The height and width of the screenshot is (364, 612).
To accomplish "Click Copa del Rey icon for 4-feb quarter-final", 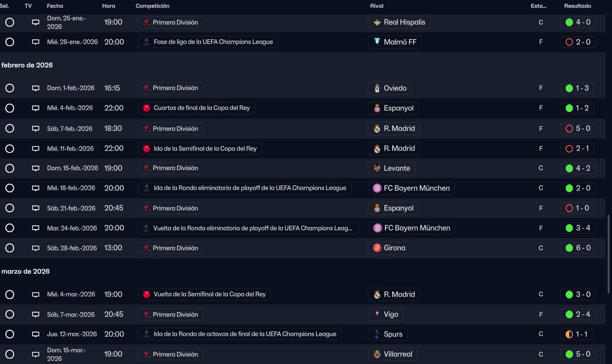I will [147, 108].
